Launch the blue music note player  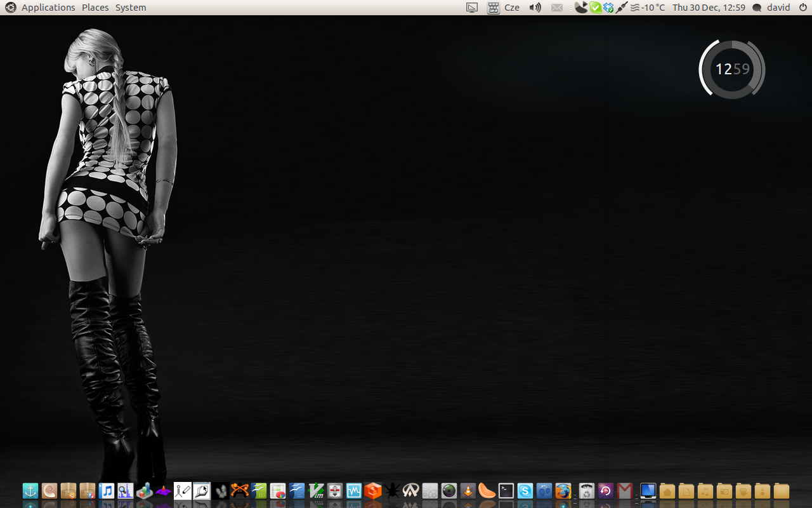[x=107, y=491]
